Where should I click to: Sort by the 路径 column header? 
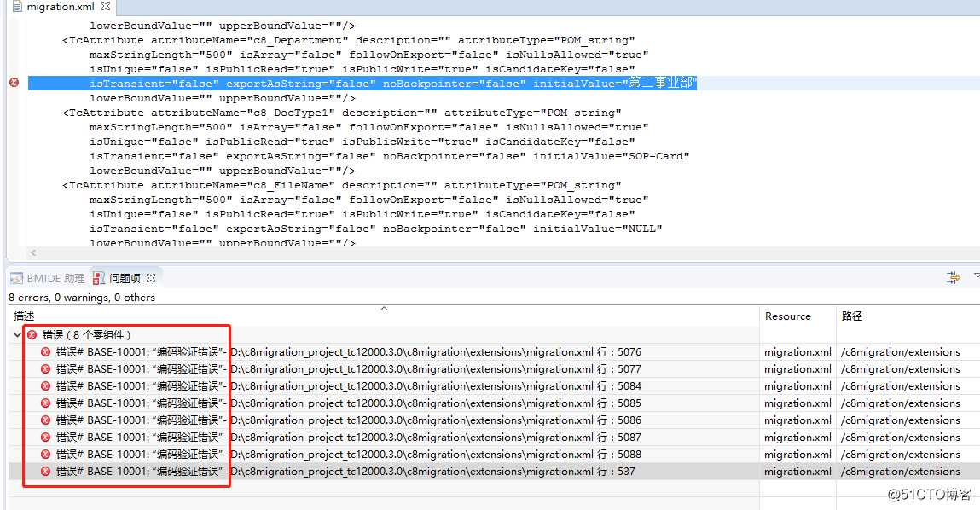[852, 316]
